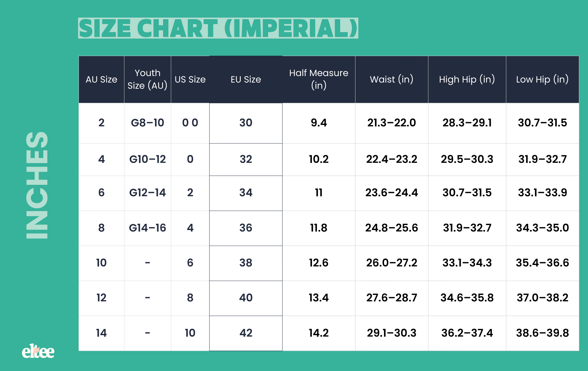Select half measure value 12.6

(x=319, y=263)
